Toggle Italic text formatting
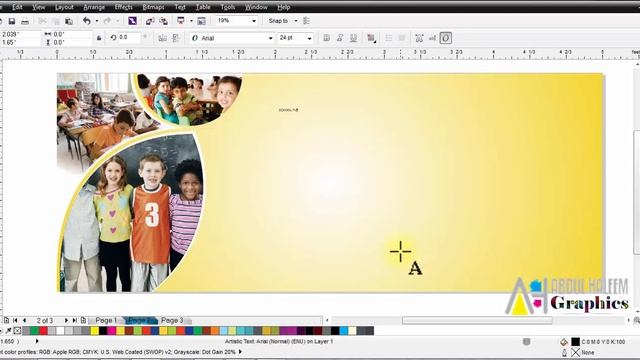The width and height of the screenshot is (640, 360). 340,38
